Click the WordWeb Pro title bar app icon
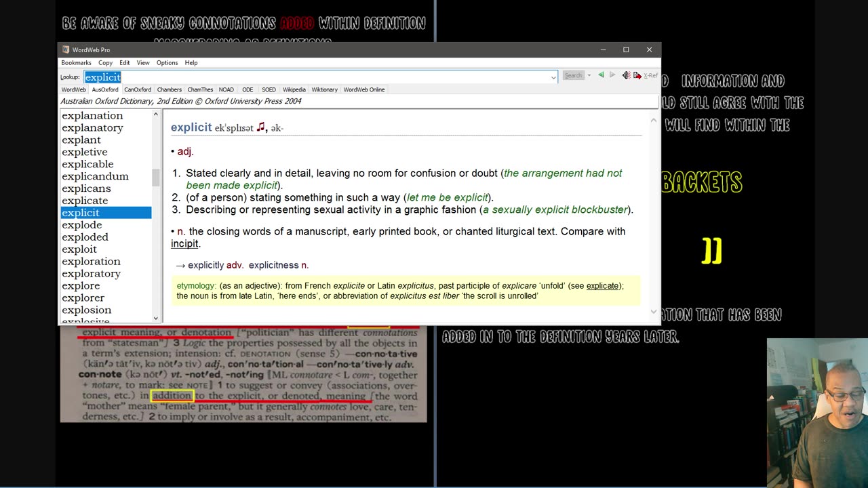868x488 pixels. pyautogui.click(x=66, y=49)
